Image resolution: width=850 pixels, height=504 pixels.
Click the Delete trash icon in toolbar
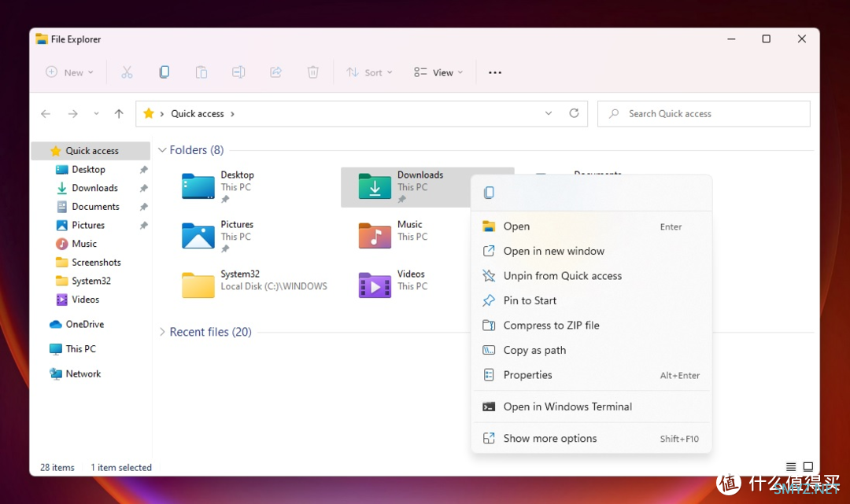point(312,72)
